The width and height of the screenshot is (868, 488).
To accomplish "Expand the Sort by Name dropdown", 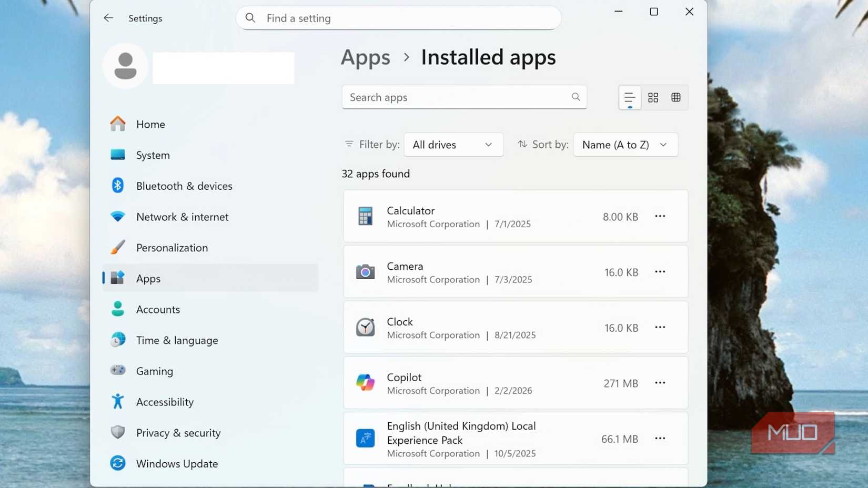I will [625, 145].
